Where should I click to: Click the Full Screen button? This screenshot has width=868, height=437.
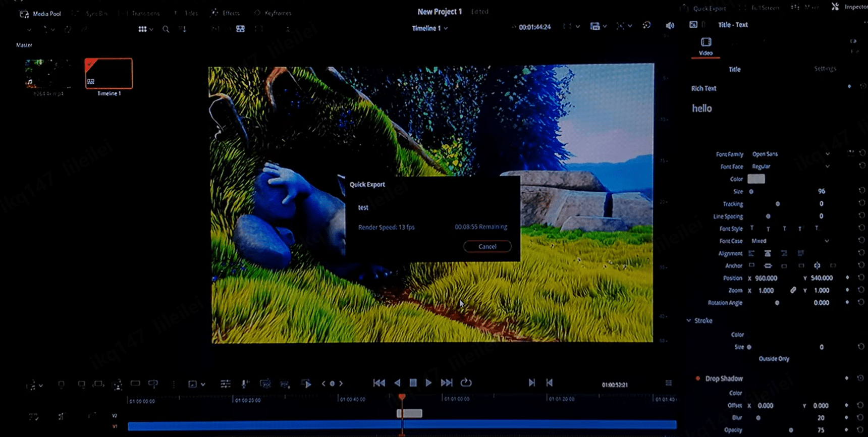[759, 8]
